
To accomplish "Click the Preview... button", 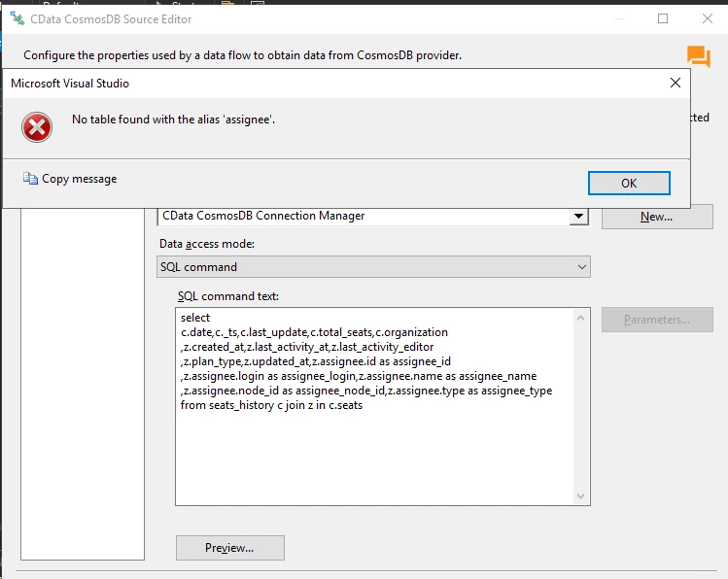I will tap(229, 548).
